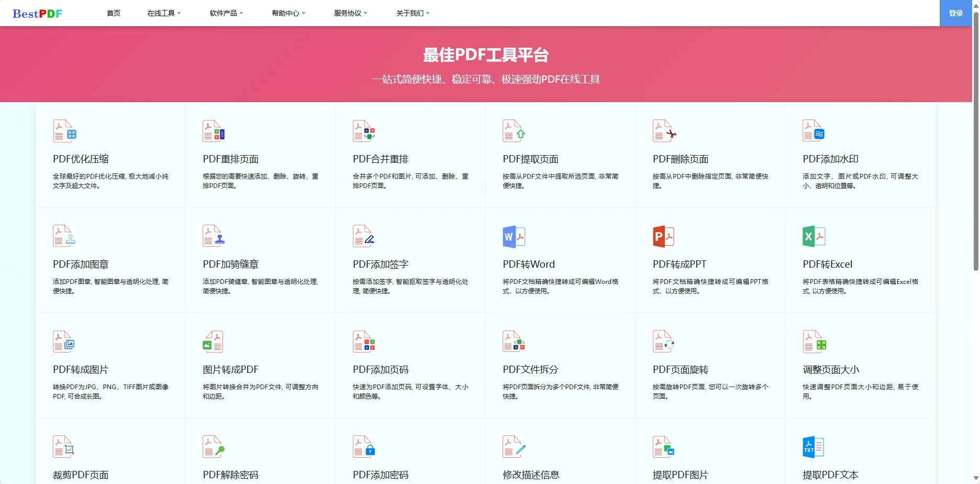This screenshot has width=980, height=484.
Task: Click the BestPDF logo
Action: point(37,14)
